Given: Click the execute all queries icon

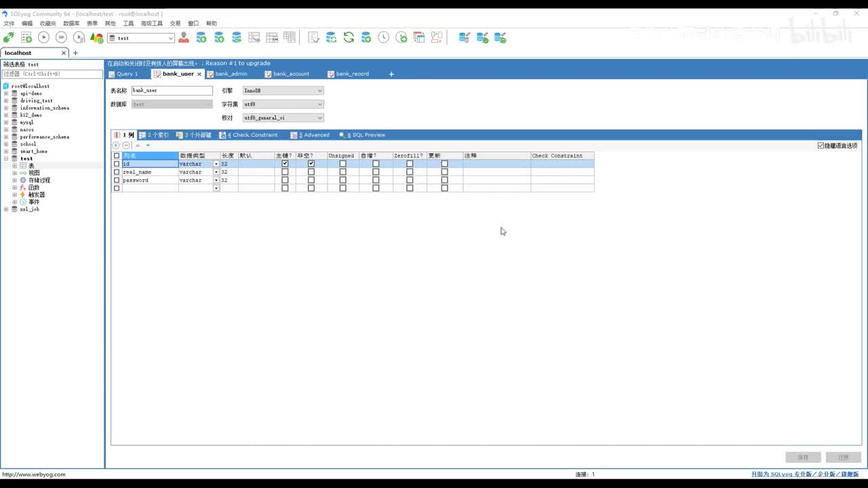Looking at the screenshot, I should pyautogui.click(x=61, y=38).
